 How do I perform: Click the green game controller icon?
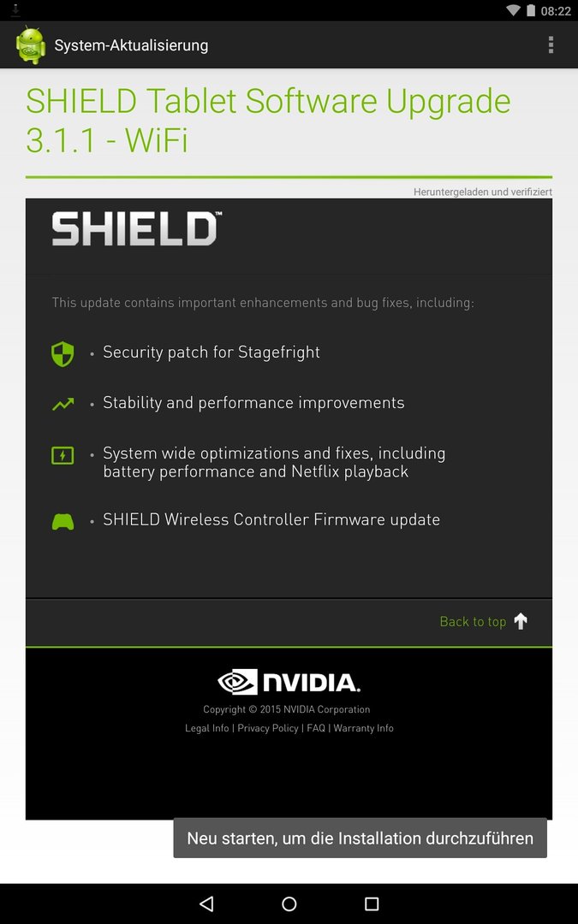tap(63, 521)
